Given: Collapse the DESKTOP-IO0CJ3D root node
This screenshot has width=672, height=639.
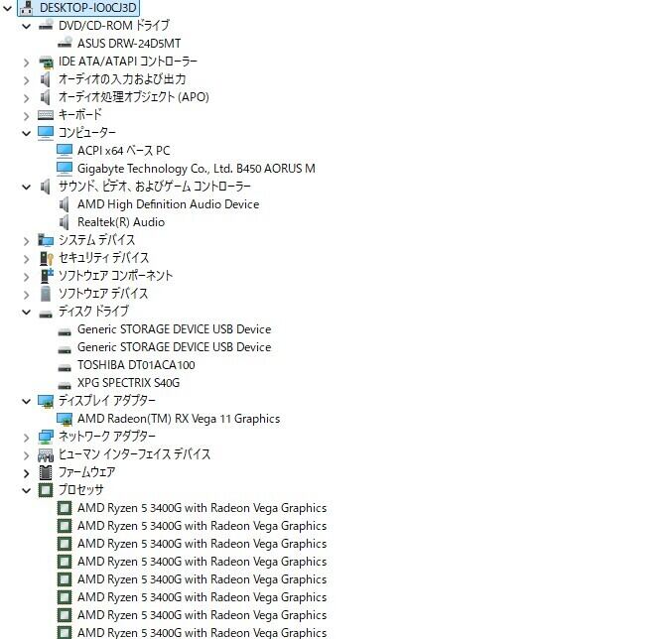Looking at the screenshot, I should point(7,8).
